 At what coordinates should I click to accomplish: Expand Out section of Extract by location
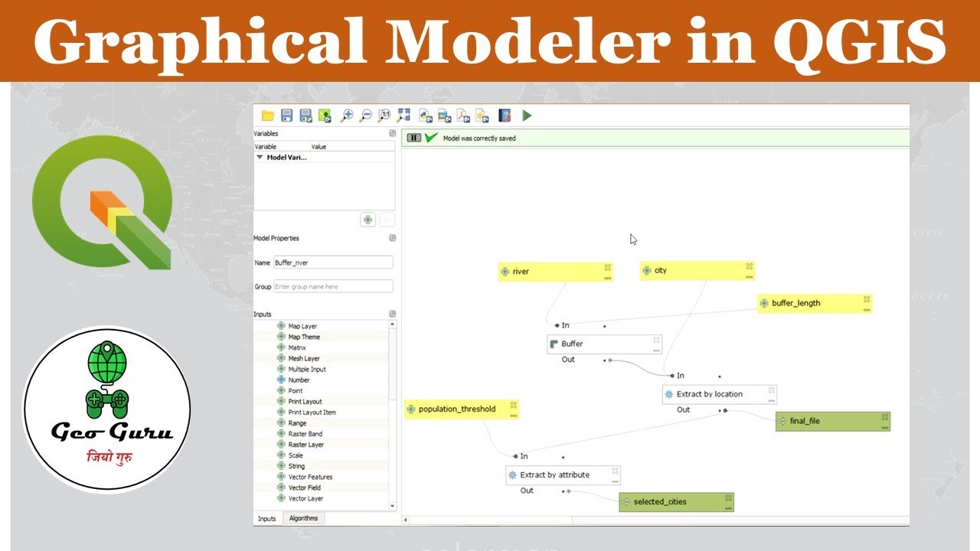(720, 410)
